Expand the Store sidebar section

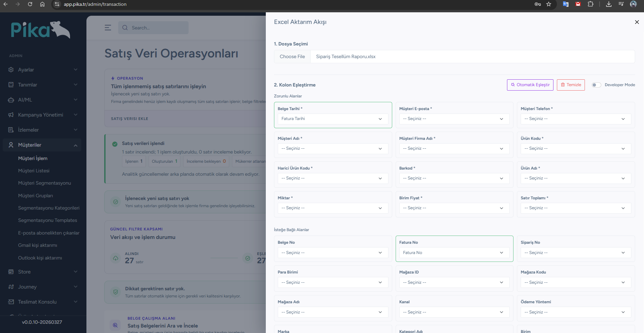click(x=76, y=272)
